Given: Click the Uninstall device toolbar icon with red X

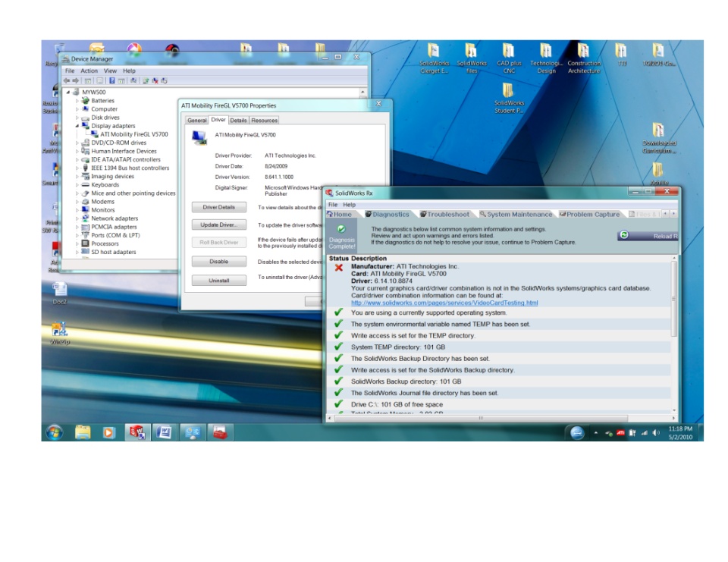Looking at the screenshot, I should click(155, 80).
